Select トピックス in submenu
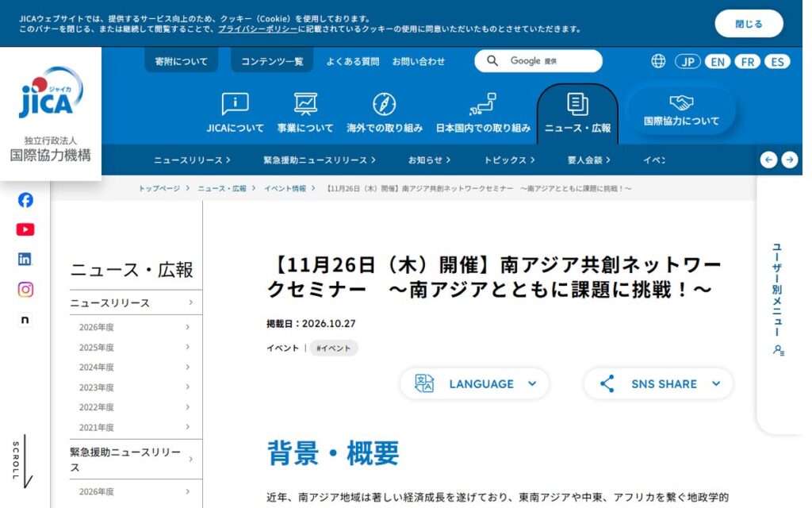Image resolution: width=812 pixels, height=508 pixels. coord(509,160)
